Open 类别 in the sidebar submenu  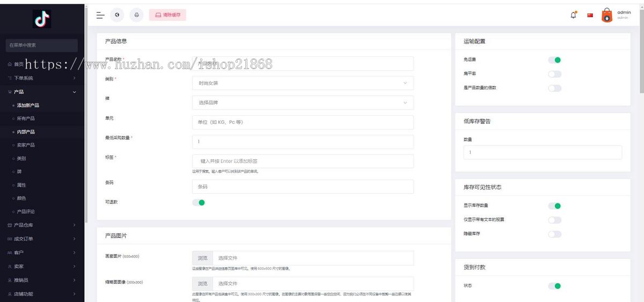pyautogui.click(x=21, y=158)
